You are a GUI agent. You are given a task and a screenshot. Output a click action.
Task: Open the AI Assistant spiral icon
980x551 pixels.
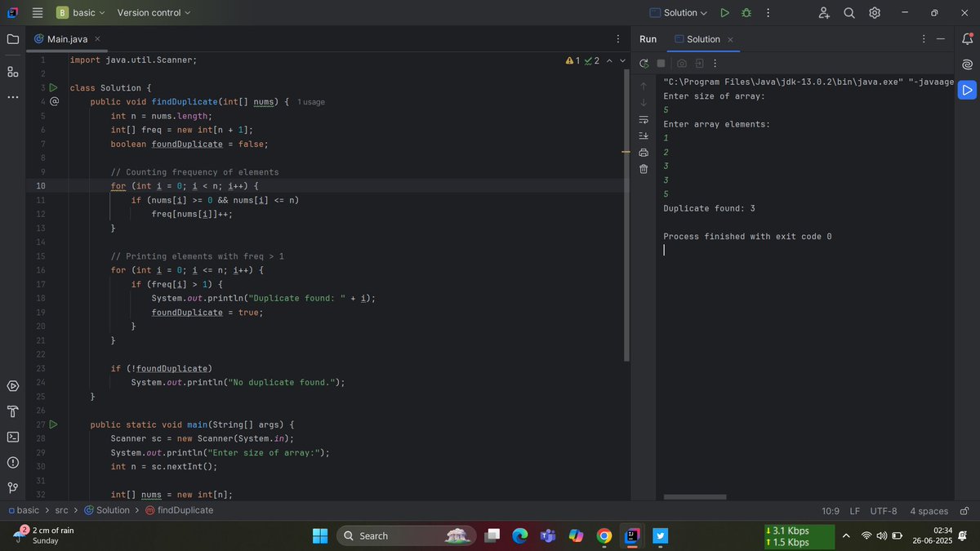coord(967,64)
